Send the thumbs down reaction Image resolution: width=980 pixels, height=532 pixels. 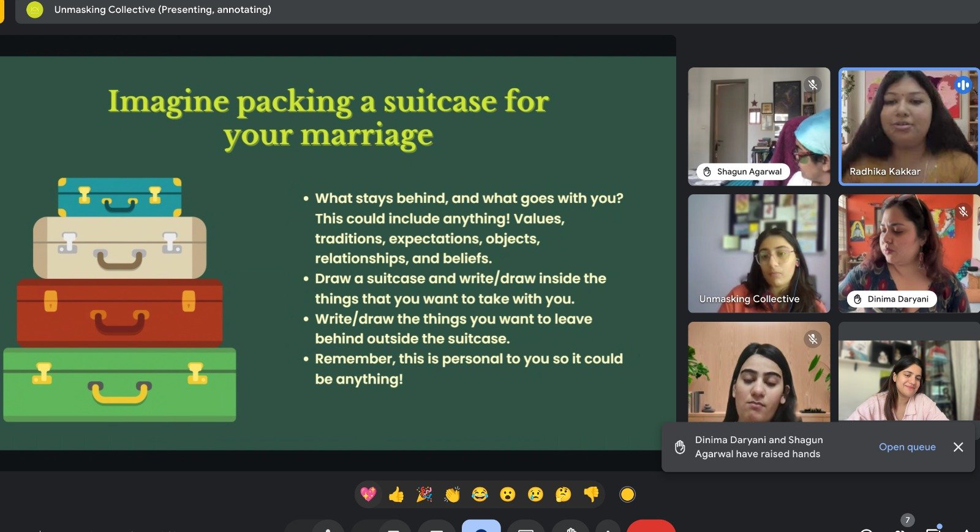[591, 494]
